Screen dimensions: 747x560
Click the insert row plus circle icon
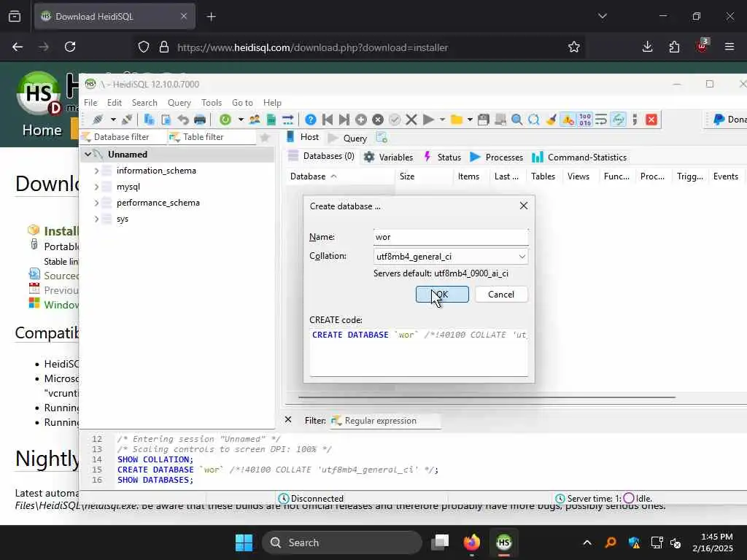pyautogui.click(x=361, y=120)
